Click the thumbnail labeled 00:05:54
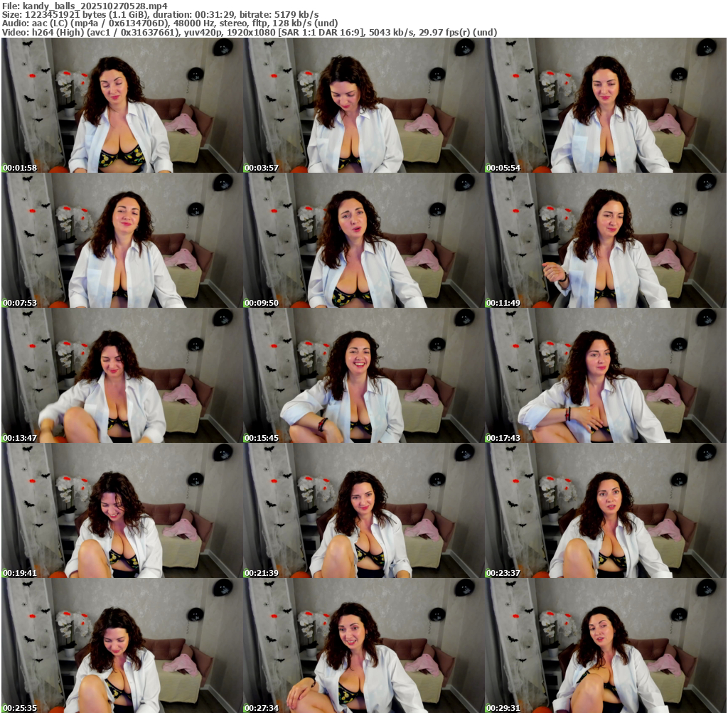Image resolution: width=728 pixels, height=713 pixels. (x=606, y=105)
